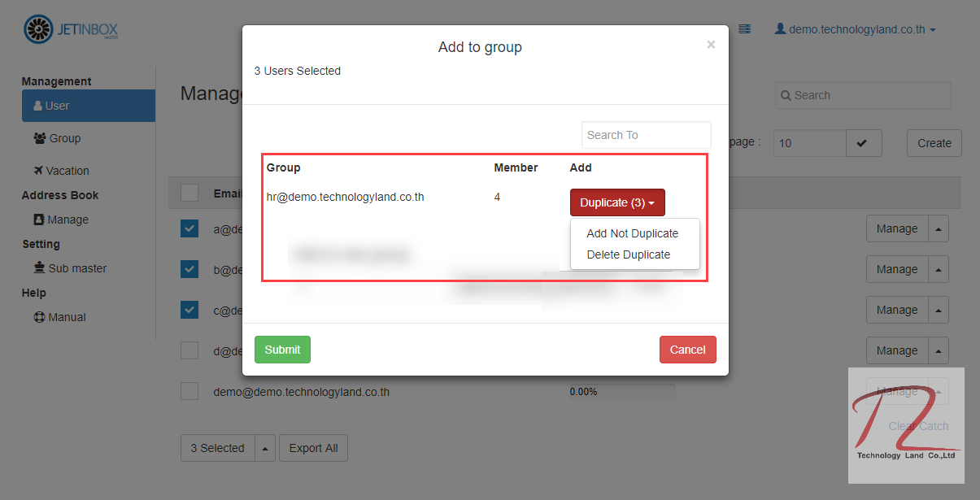Toggle the select-all header checkbox
This screenshot has width=980, height=500.
[x=189, y=193]
